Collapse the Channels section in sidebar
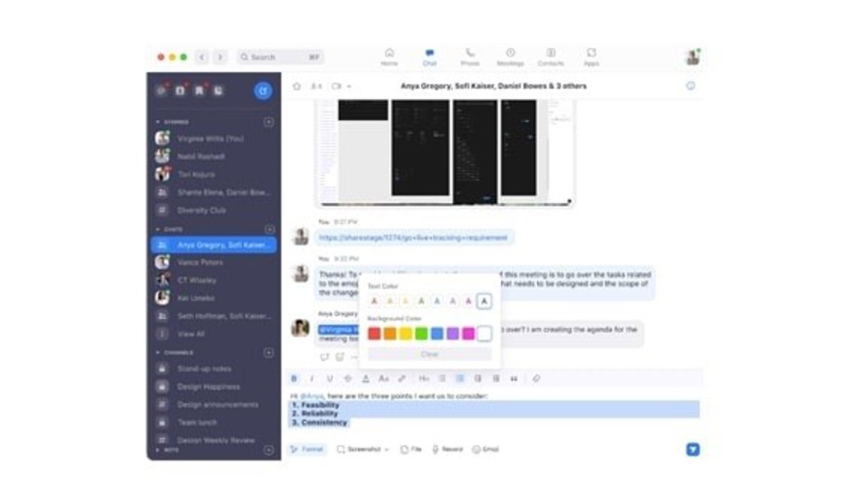Screen dimensions: 853x504 click(158, 353)
